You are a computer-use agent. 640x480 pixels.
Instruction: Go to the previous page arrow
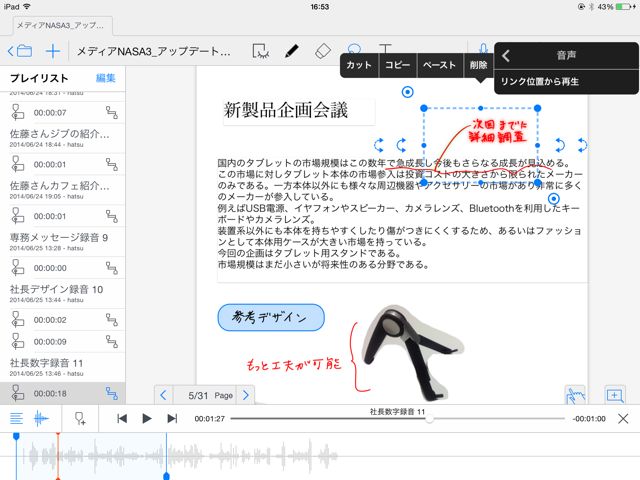(164, 395)
